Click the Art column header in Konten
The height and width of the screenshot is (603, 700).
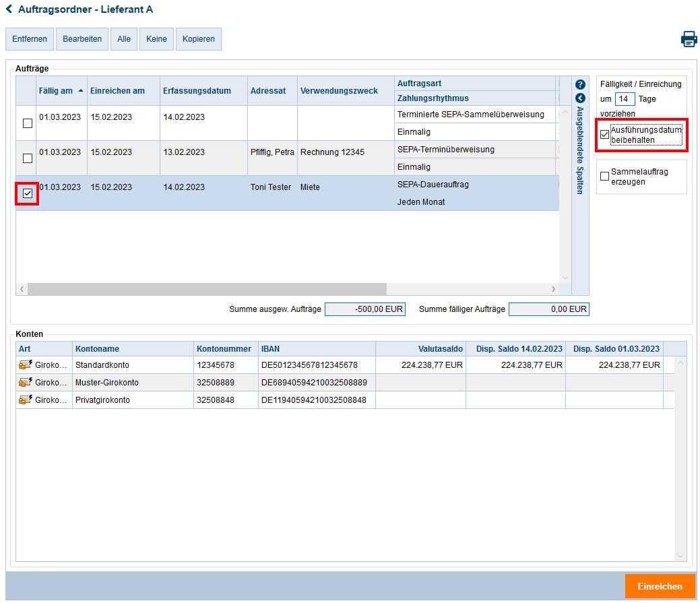pyautogui.click(x=44, y=348)
